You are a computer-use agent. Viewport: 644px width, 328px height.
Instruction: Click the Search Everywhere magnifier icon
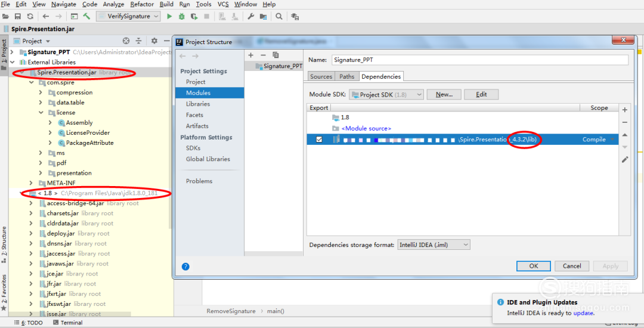click(x=279, y=17)
